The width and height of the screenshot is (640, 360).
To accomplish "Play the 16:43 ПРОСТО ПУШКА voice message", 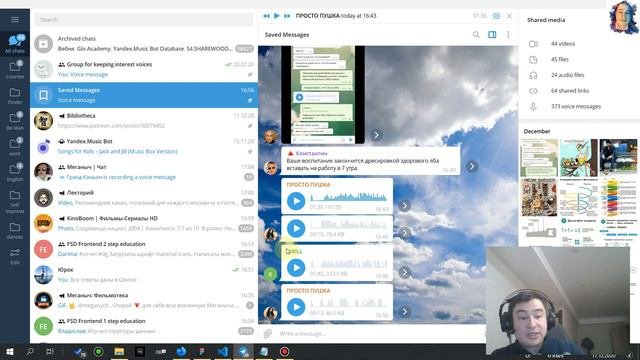I will coord(296,201).
